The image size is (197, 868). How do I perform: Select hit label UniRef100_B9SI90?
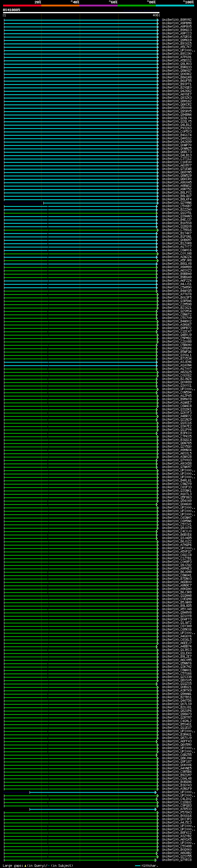177,54
